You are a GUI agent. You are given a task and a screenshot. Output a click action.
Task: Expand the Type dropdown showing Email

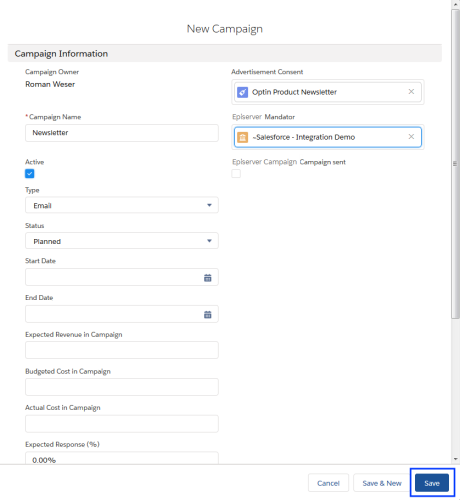click(122, 205)
